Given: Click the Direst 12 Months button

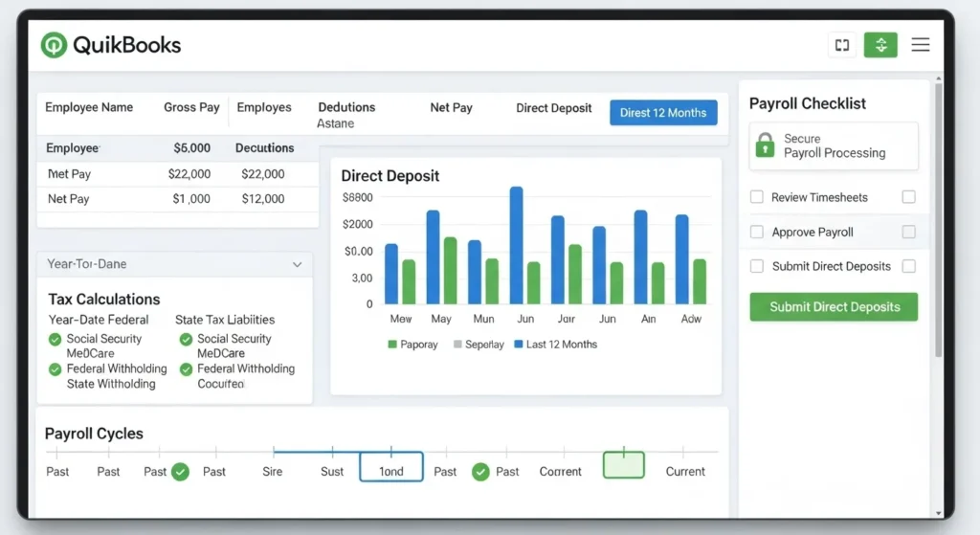Looking at the screenshot, I should 662,113.
